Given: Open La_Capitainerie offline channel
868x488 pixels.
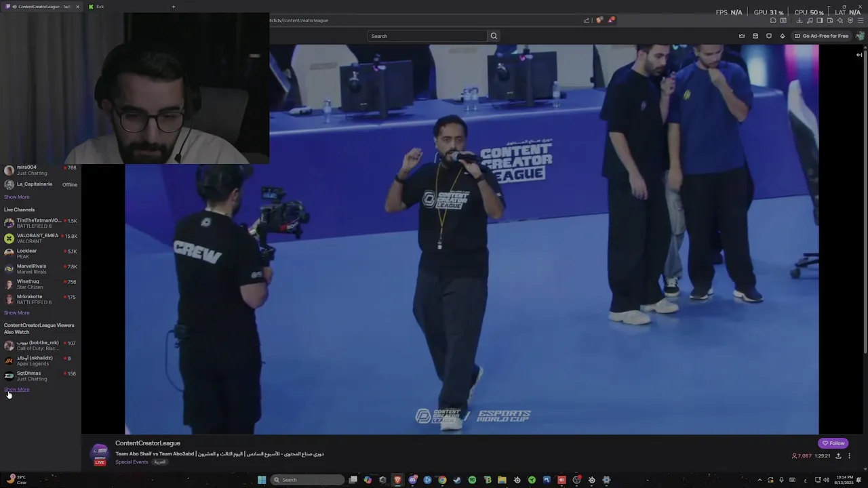Looking at the screenshot, I should pos(41,184).
